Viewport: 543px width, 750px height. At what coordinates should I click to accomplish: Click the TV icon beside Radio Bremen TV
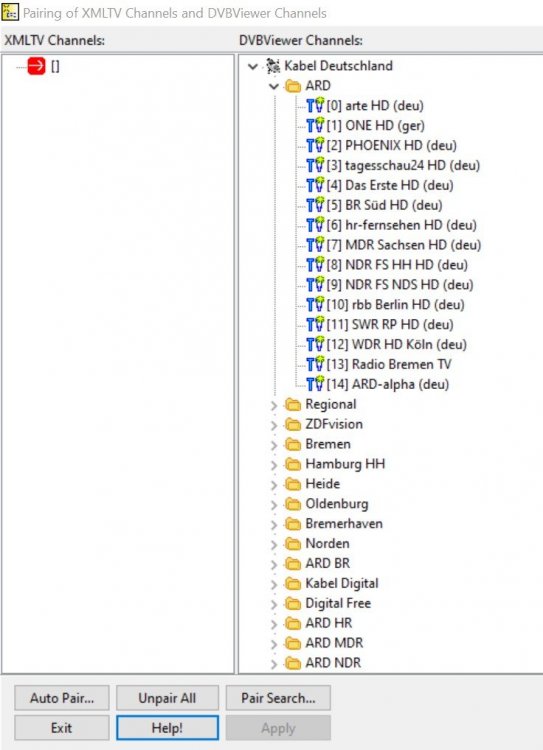(x=315, y=364)
